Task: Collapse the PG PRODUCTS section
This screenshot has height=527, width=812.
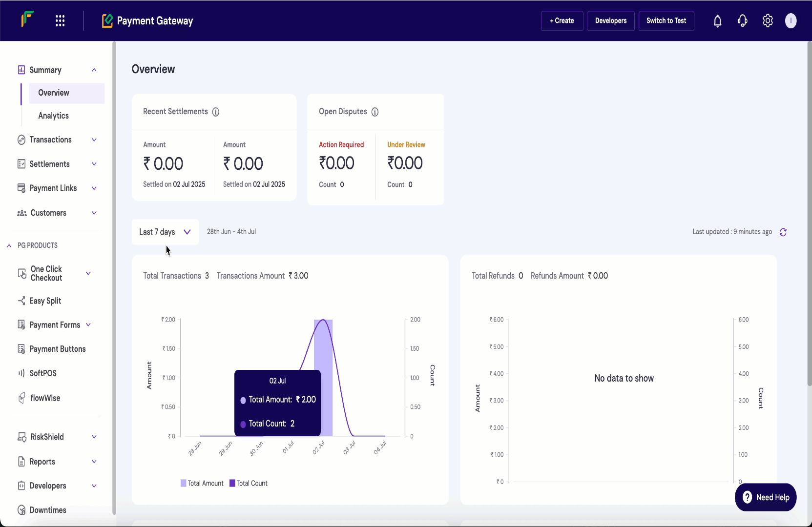Action: coord(9,245)
